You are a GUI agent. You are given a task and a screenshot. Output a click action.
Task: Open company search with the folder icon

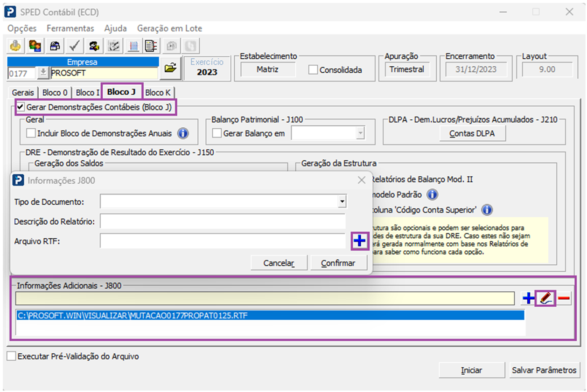point(171,68)
